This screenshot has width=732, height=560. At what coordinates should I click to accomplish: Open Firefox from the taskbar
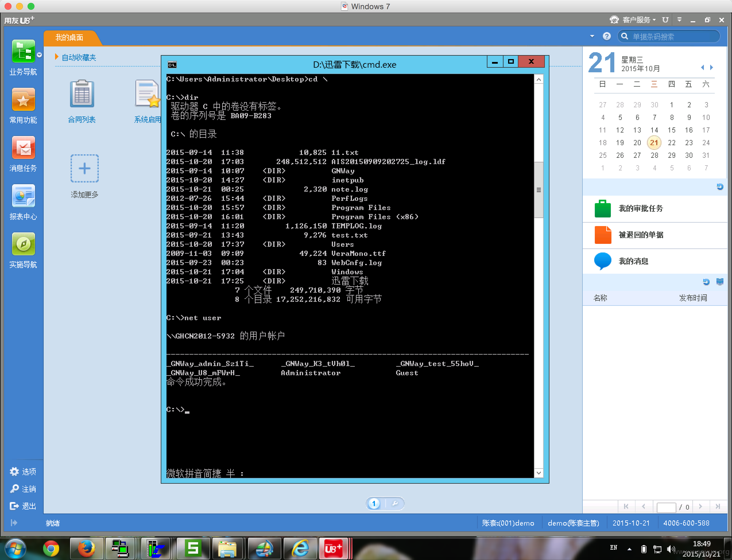point(86,548)
